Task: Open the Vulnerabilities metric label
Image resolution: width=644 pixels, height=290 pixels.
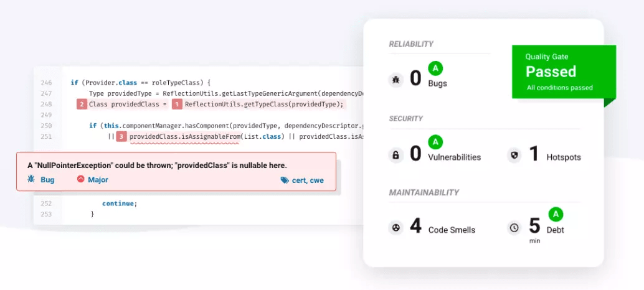Action: tap(454, 157)
